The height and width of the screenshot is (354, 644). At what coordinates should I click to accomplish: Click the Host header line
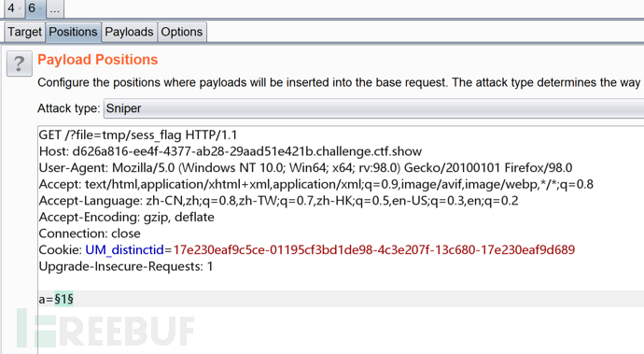pos(231,151)
